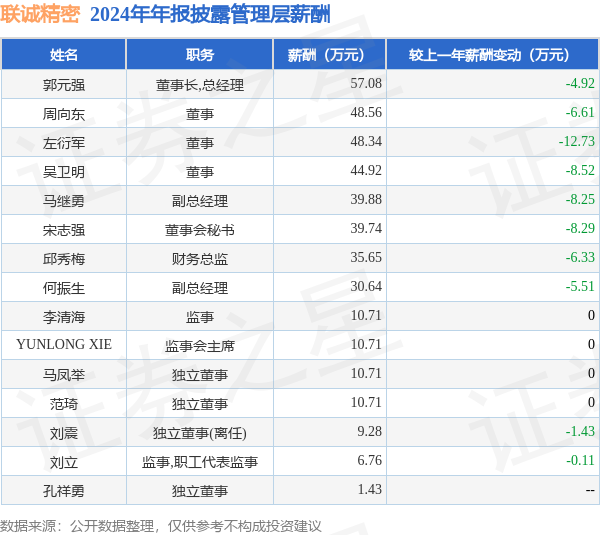The image size is (600, 535).
Task: Click the salary value 44.92
Action: (x=366, y=171)
